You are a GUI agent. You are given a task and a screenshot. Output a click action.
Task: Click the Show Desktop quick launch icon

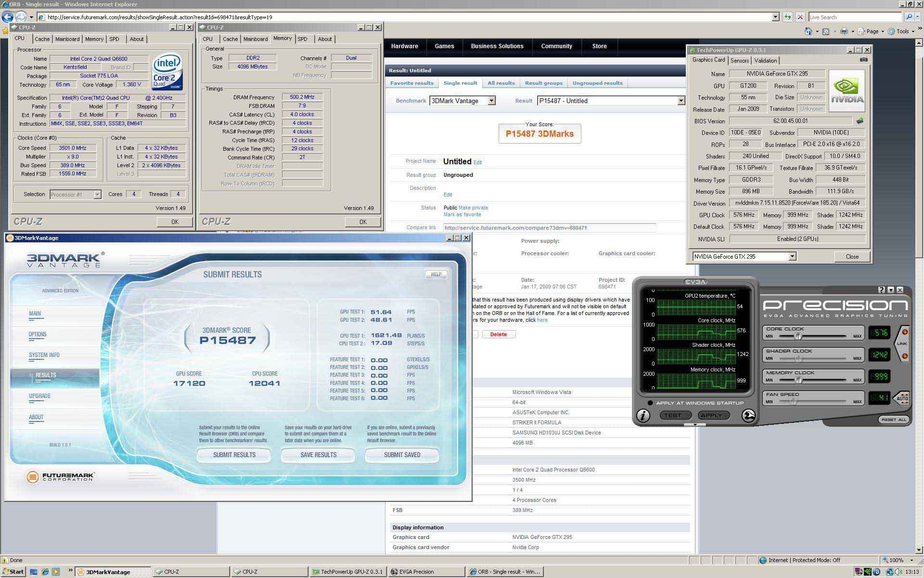point(34,572)
